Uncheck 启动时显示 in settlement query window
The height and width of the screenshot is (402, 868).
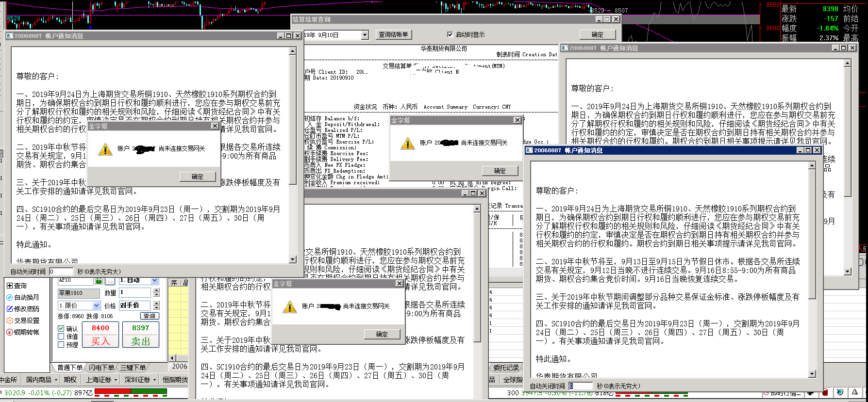click(x=450, y=34)
